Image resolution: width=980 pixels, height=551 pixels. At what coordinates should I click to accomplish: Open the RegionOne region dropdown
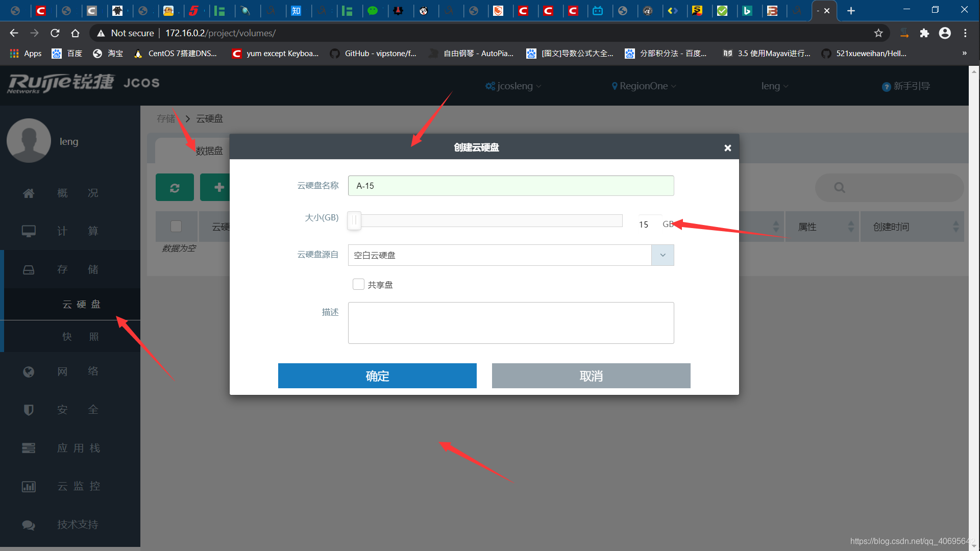tap(644, 86)
